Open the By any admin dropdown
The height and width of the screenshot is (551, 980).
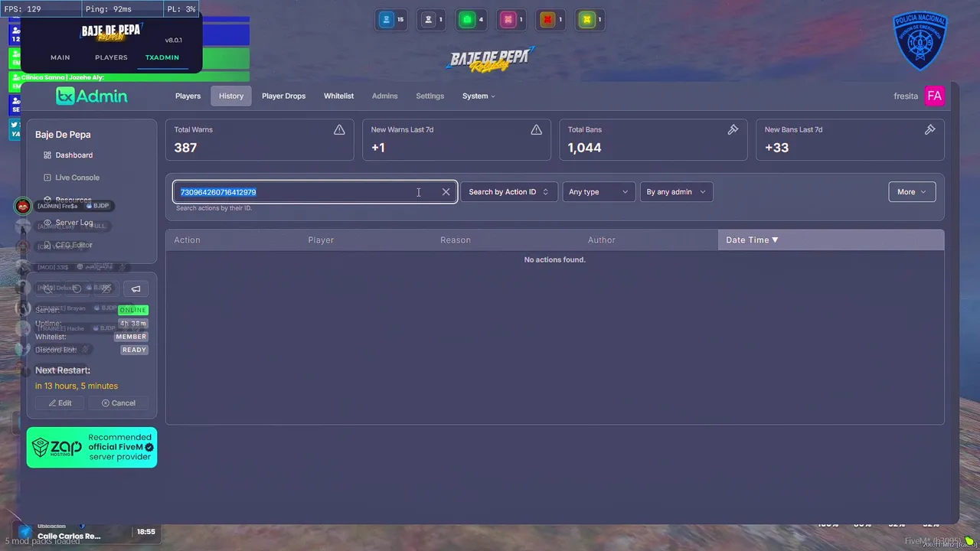[x=676, y=192]
